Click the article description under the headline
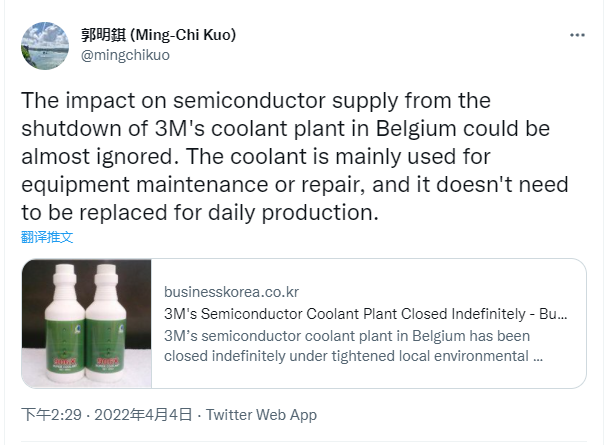This screenshot has height=445, width=604. [354, 345]
